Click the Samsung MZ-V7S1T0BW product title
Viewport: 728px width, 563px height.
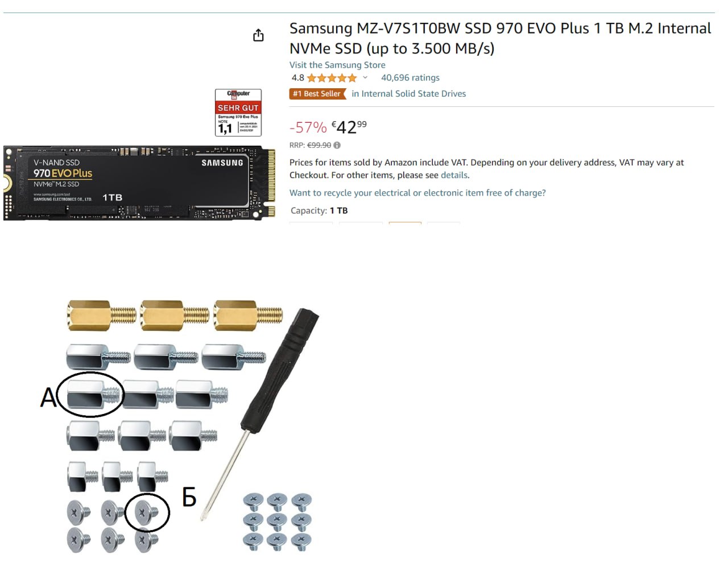tap(500, 38)
